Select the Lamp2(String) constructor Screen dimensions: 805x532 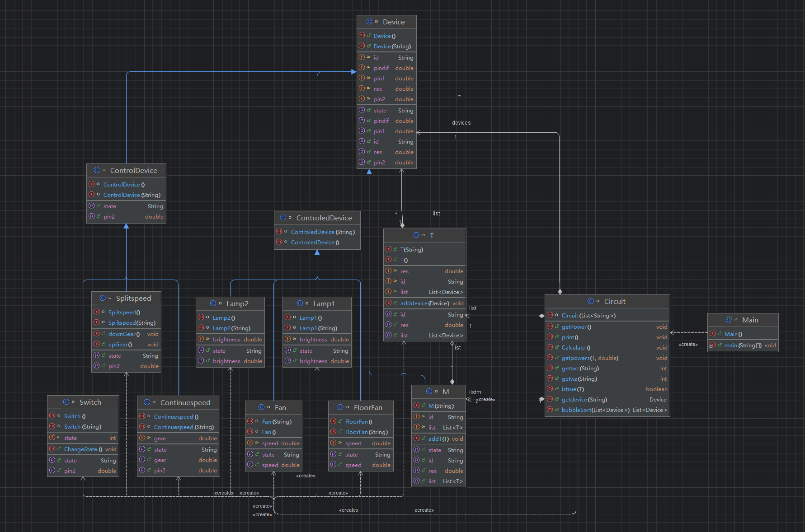(230, 328)
